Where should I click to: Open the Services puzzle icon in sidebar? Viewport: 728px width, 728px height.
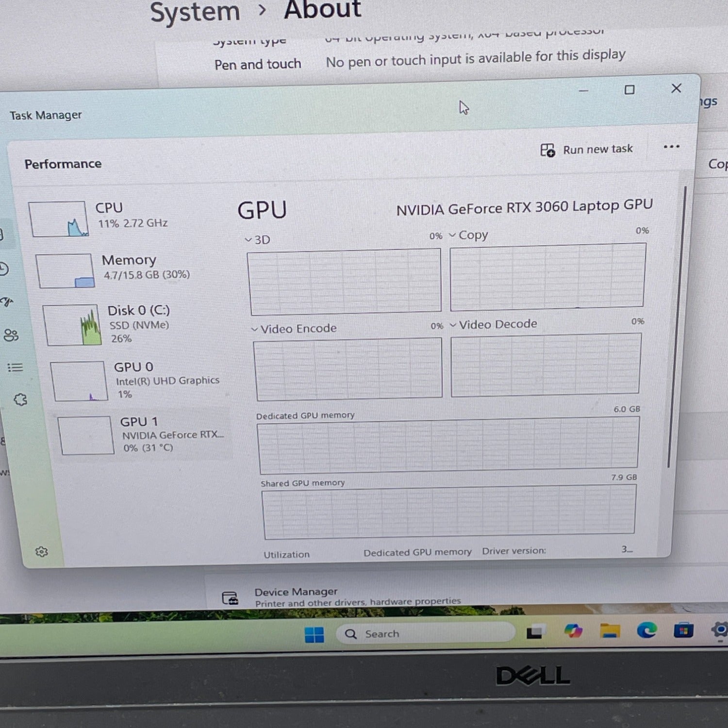[x=20, y=399]
